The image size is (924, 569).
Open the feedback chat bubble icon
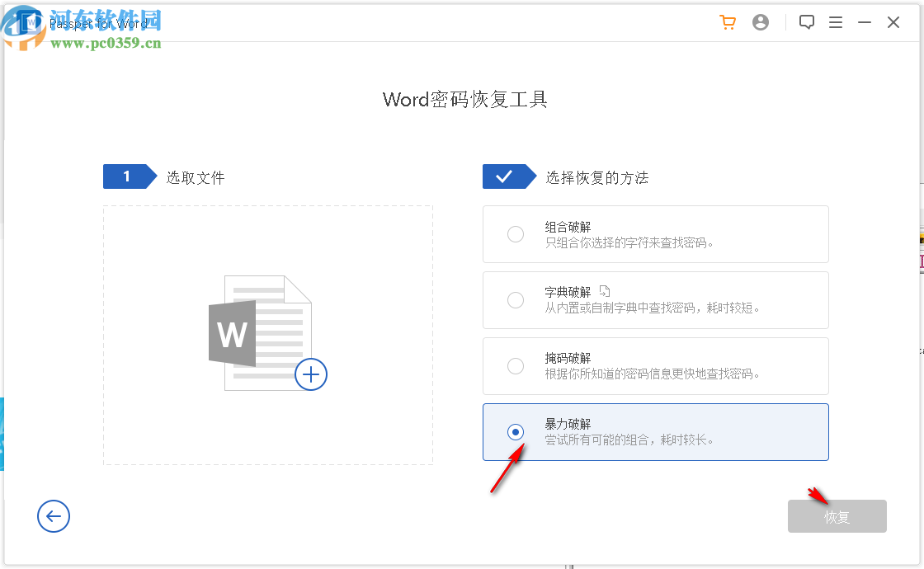[x=807, y=21]
